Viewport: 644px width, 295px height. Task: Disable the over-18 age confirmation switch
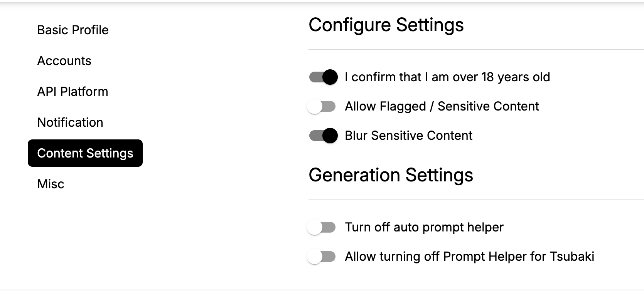(323, 77)
